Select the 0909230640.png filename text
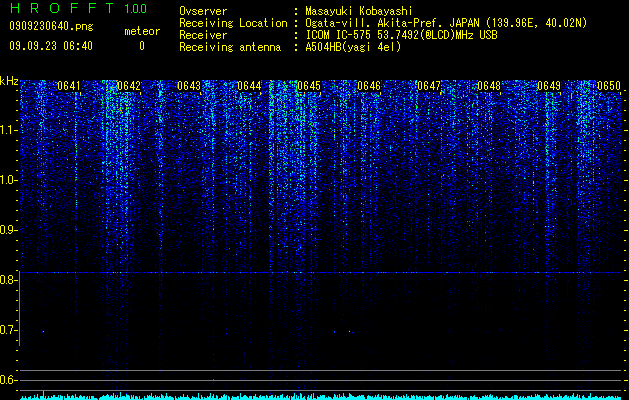Image resolution: width=629 pixels, height=400 pixels. 51,26
